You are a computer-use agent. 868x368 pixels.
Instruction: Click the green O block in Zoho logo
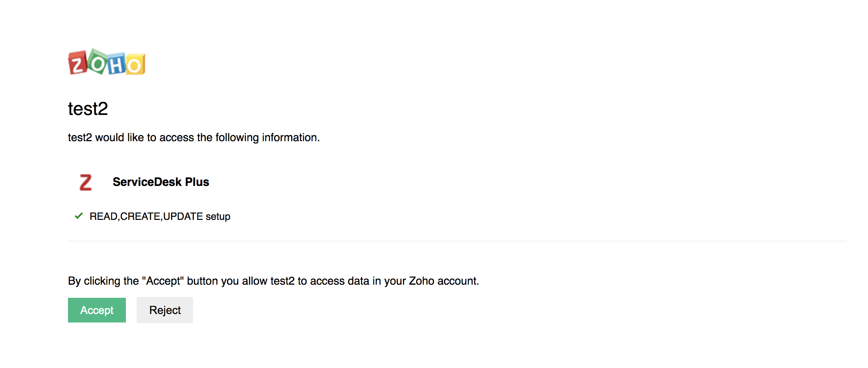(97, 62)
